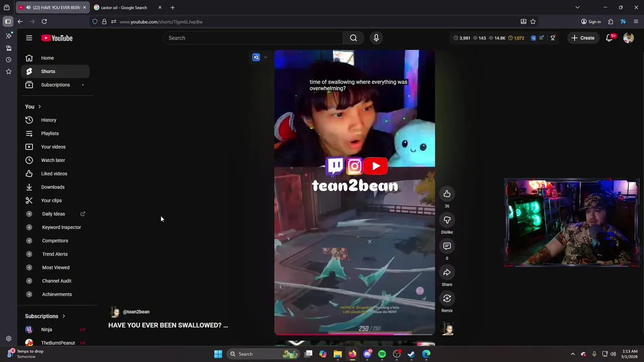Reload the page
The image size is (644, 362).
coord(44,22)
